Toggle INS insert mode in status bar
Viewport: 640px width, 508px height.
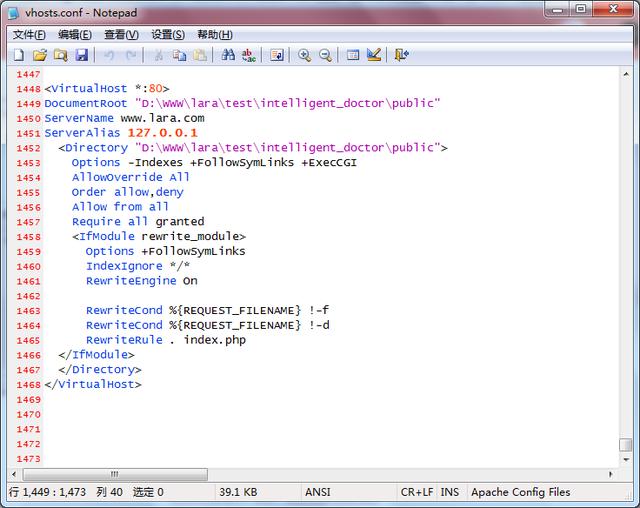click(450, 492)
